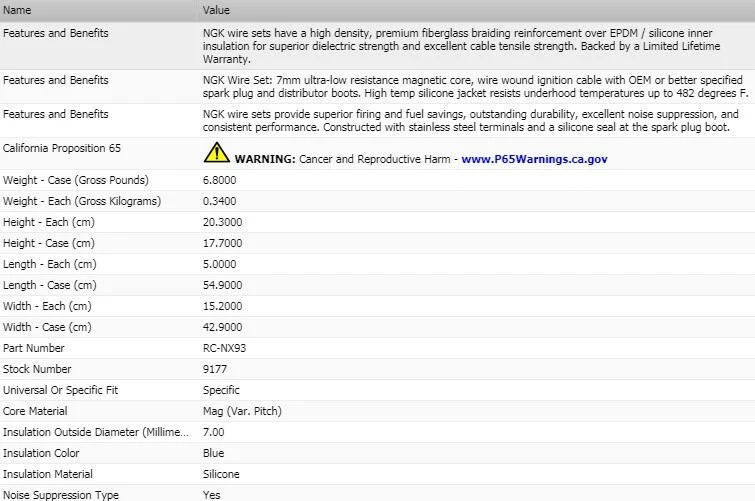Select value 6.8000

220,180
